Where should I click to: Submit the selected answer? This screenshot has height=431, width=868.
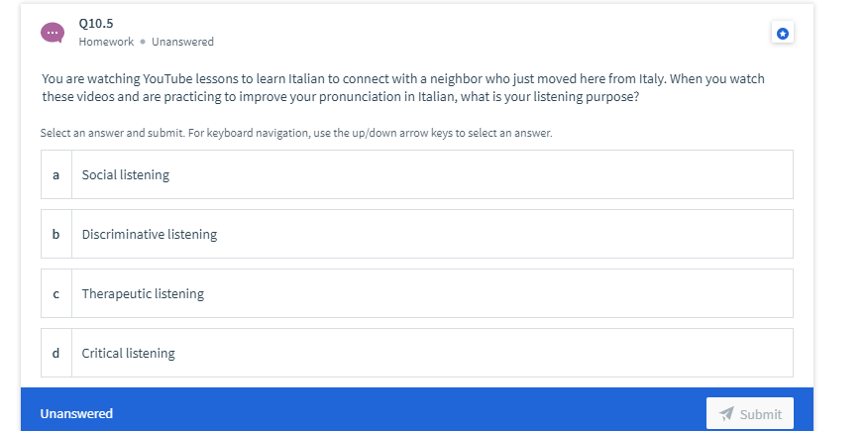coord(749,413)
